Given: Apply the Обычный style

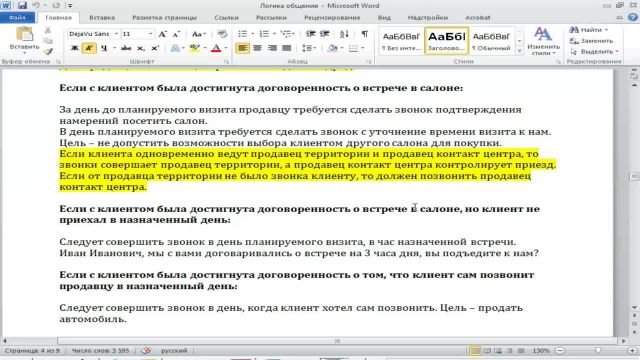Looking at the screenshot, I should click(491, 41).
